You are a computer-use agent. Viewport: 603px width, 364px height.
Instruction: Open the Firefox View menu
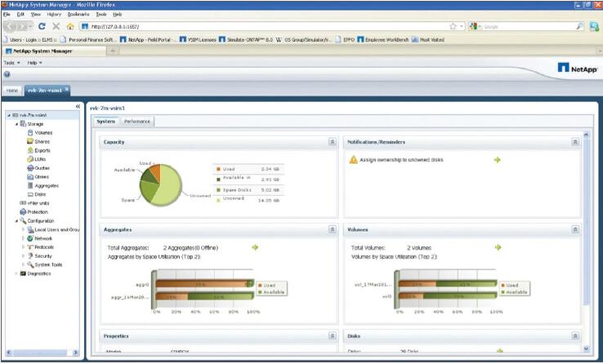[36, 14]
